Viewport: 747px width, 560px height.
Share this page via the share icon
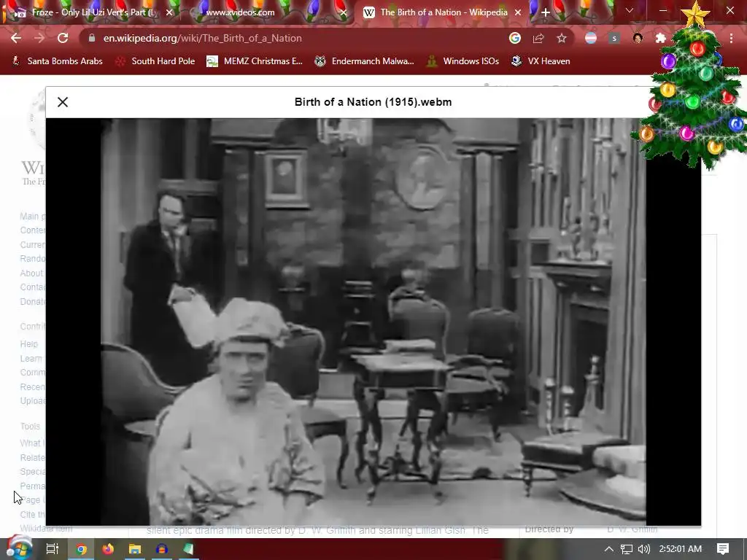(538, 38)
